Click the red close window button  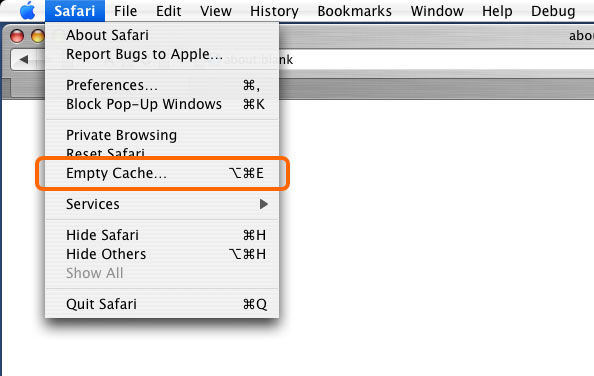click(17, 36)
